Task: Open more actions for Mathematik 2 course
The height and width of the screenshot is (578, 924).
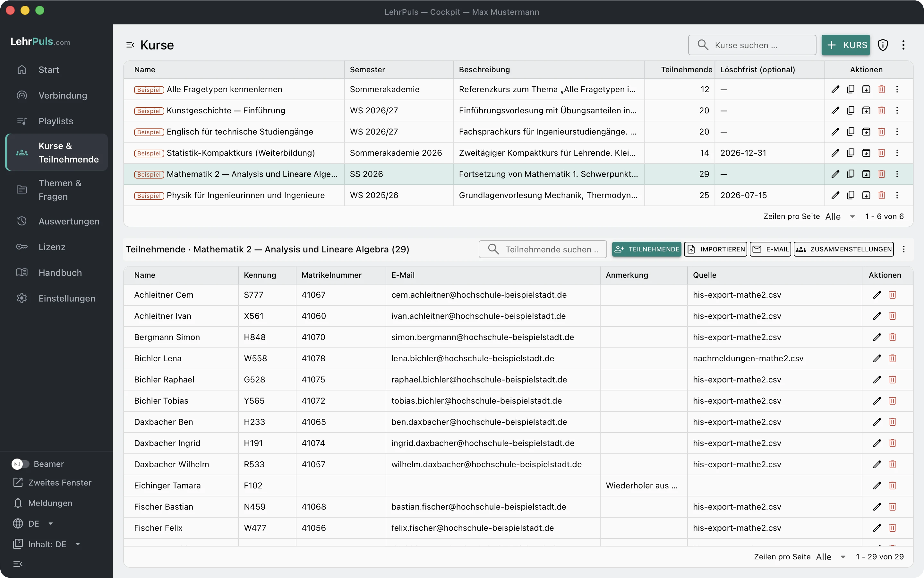Action: (x=897, y=174)
